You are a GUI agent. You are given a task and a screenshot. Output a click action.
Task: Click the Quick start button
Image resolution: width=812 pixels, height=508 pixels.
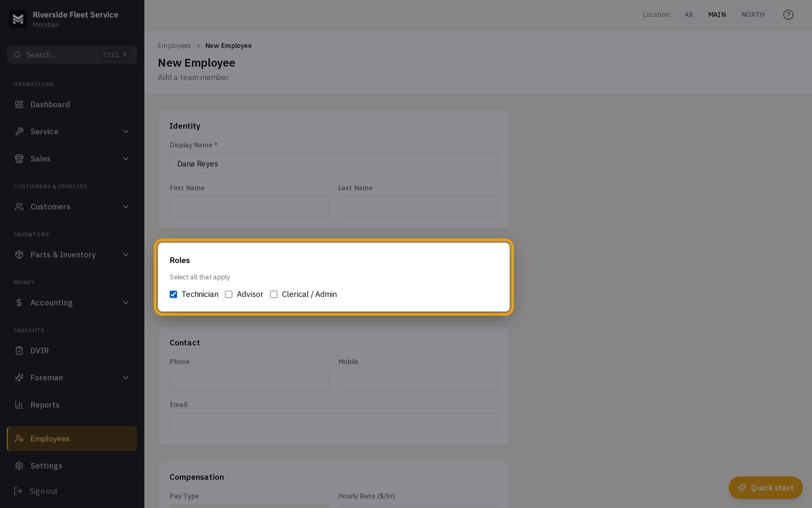(x=765, y=488)
